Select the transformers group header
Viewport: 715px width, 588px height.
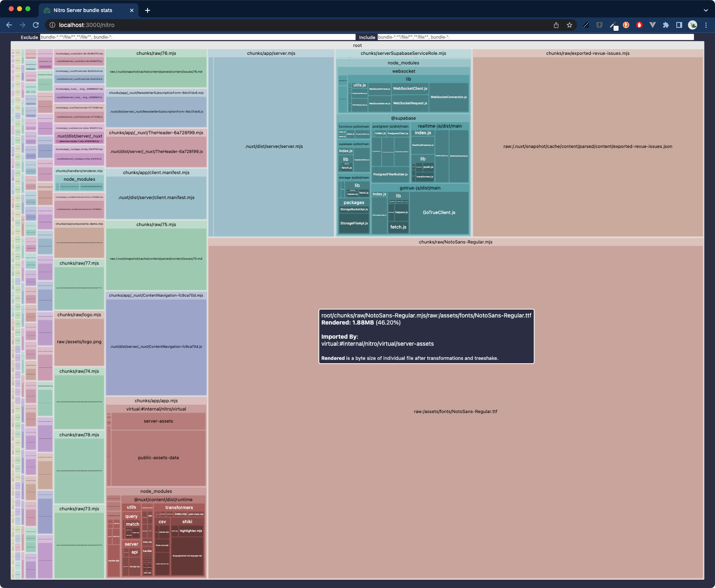pos(179,507)
